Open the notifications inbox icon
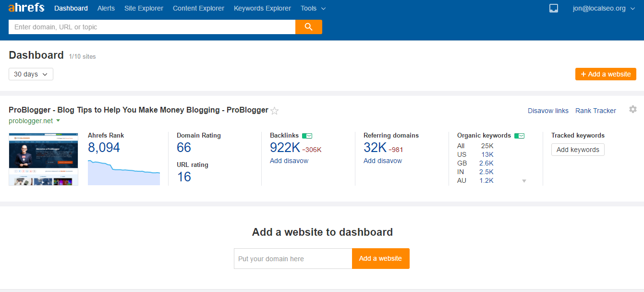Screen dimensions: 644x292 [554, 8]
